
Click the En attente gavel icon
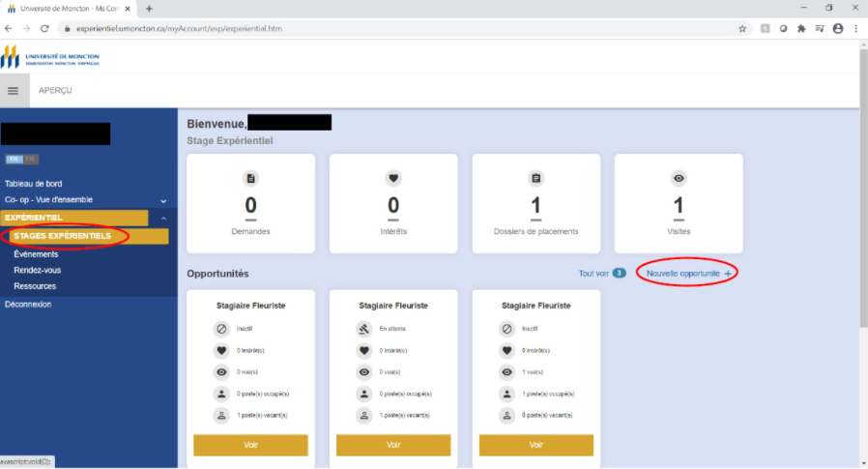click(363, 329)
